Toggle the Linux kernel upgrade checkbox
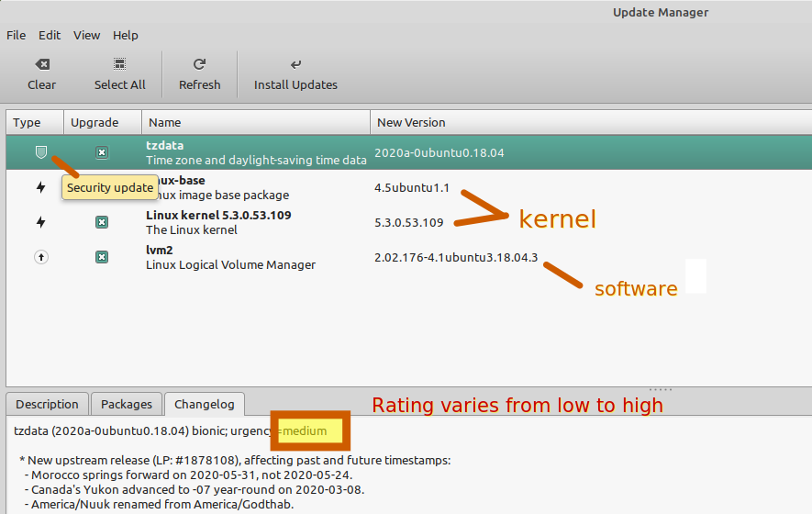Screen dimensions: 812x514 click(x=102, y=222)
